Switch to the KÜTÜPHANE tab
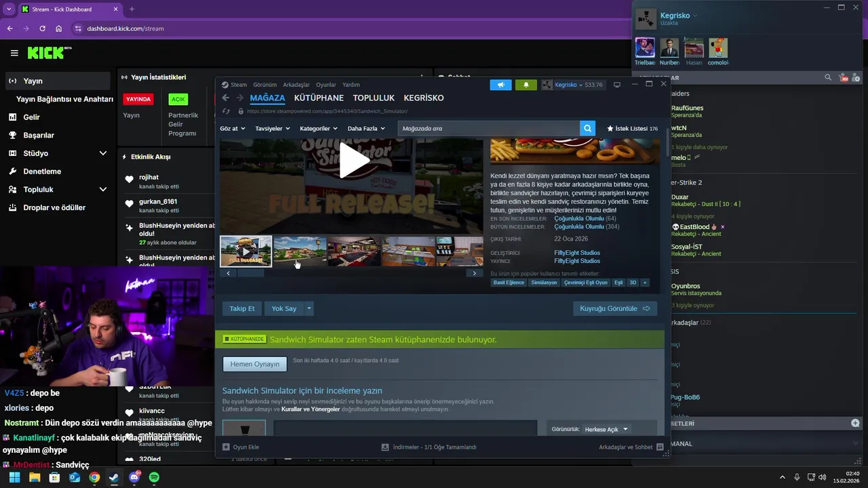868x488 pixels. 319,98
